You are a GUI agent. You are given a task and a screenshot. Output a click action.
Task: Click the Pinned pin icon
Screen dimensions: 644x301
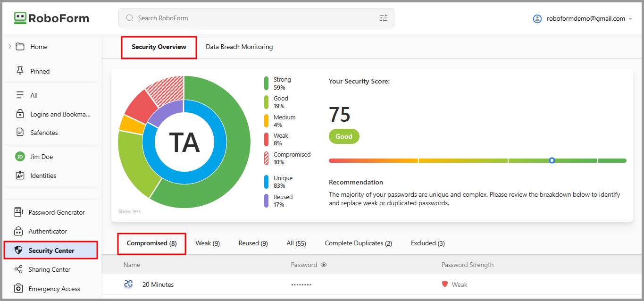(x=20, y=71)
